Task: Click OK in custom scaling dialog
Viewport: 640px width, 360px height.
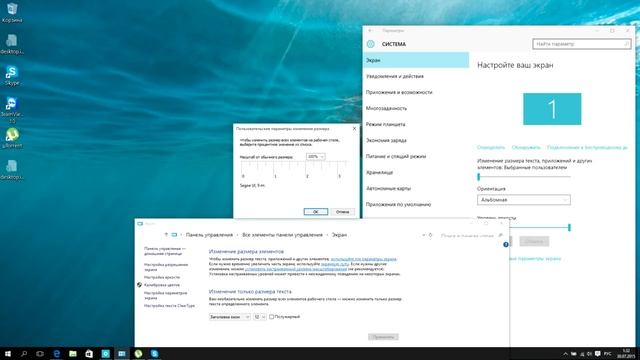Action: click(x=316, y=212)
